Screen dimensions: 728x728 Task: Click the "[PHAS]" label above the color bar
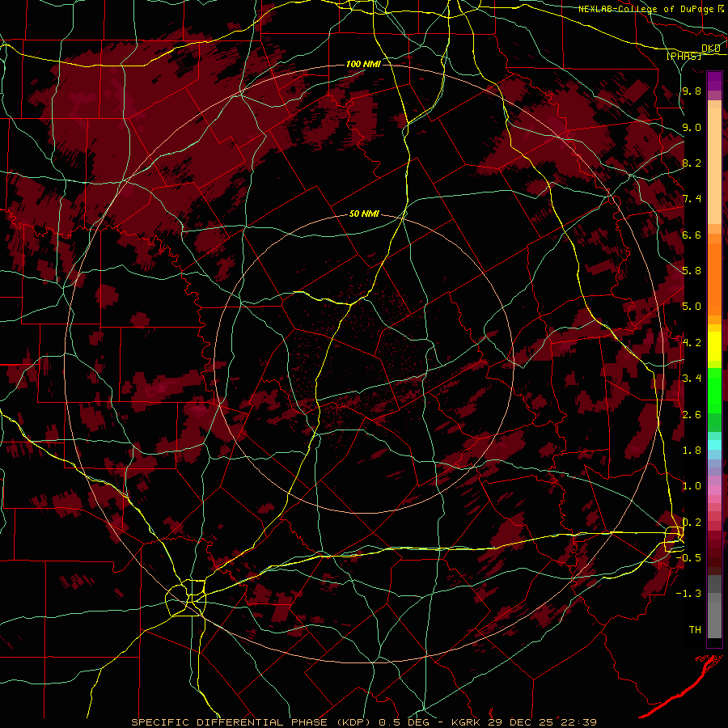point(684,56)
